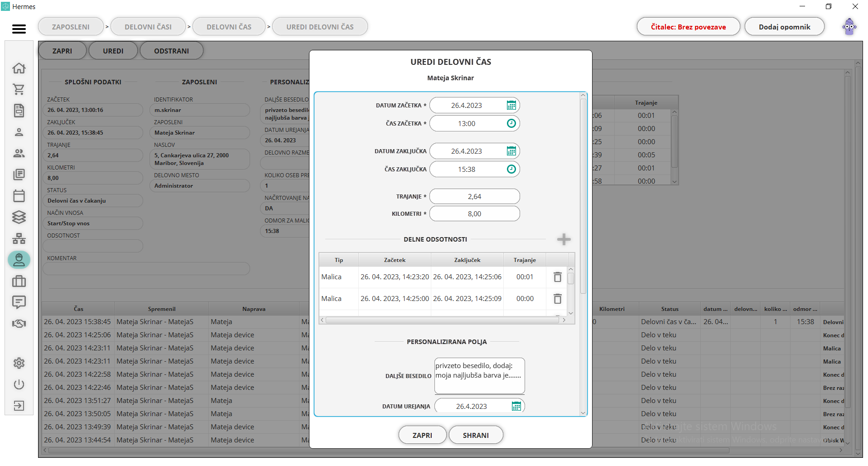Click bottom horizontal scrollbar of history table

(x=389, y=451)
